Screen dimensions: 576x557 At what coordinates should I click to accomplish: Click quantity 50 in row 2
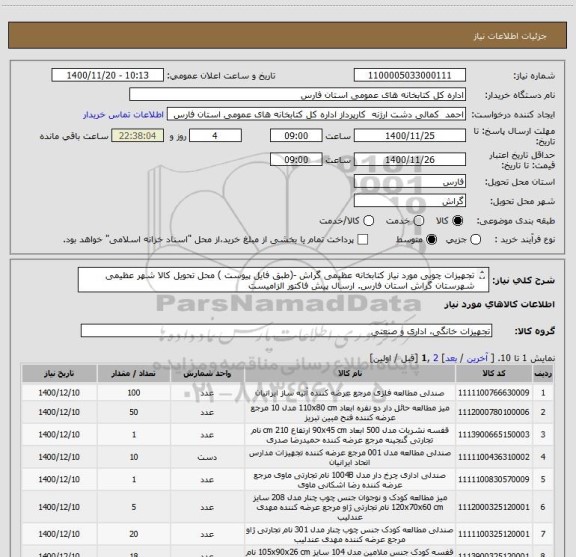(134, 412)
